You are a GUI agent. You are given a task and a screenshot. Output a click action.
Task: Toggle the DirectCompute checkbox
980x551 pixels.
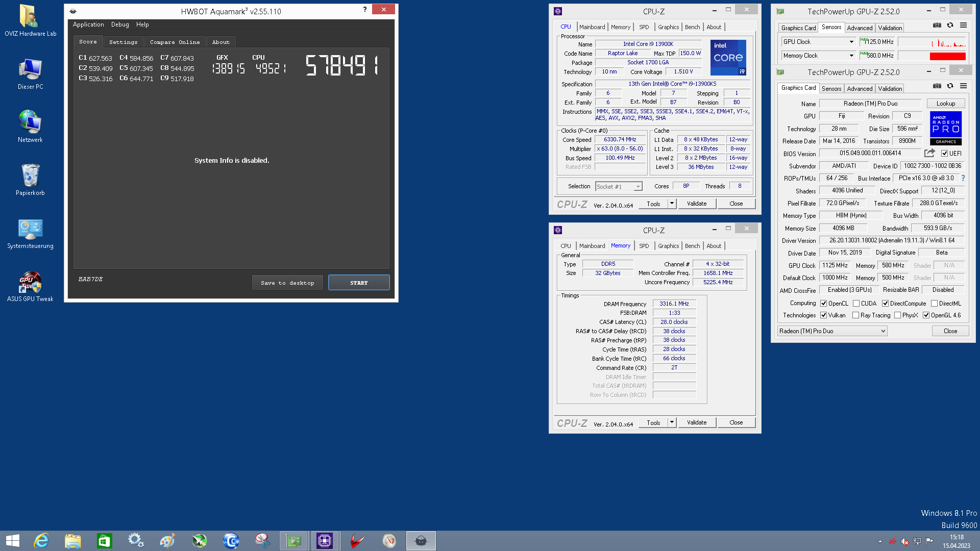885,304
